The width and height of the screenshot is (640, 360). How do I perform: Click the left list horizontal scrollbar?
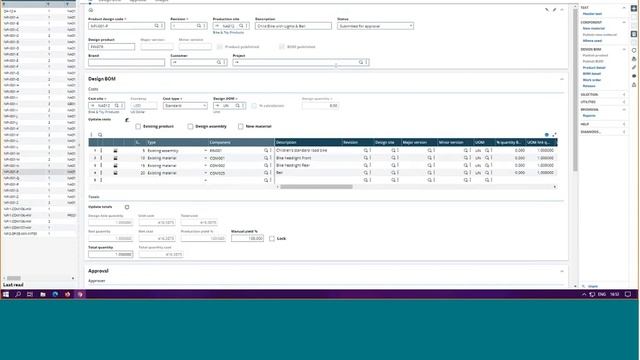(x=13, y=278)
